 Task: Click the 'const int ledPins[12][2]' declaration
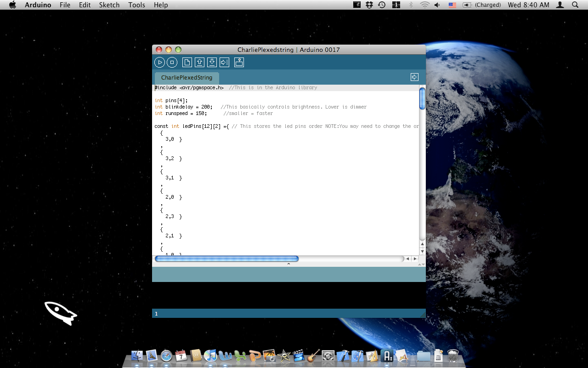[x=192, y=126]
